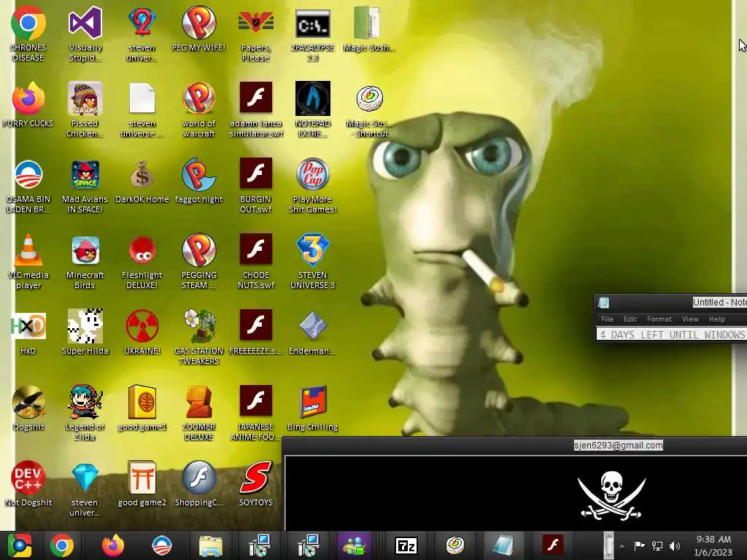The image size is (747, 560).
Task: Open File Explorer from the taskbar
Action: tap(210, 545)
